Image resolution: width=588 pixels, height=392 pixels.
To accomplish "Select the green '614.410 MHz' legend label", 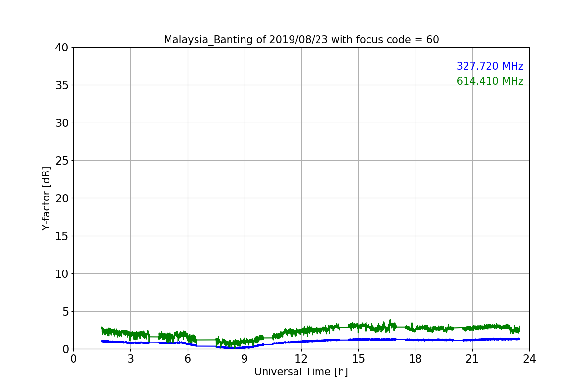I will pos(490,81).
